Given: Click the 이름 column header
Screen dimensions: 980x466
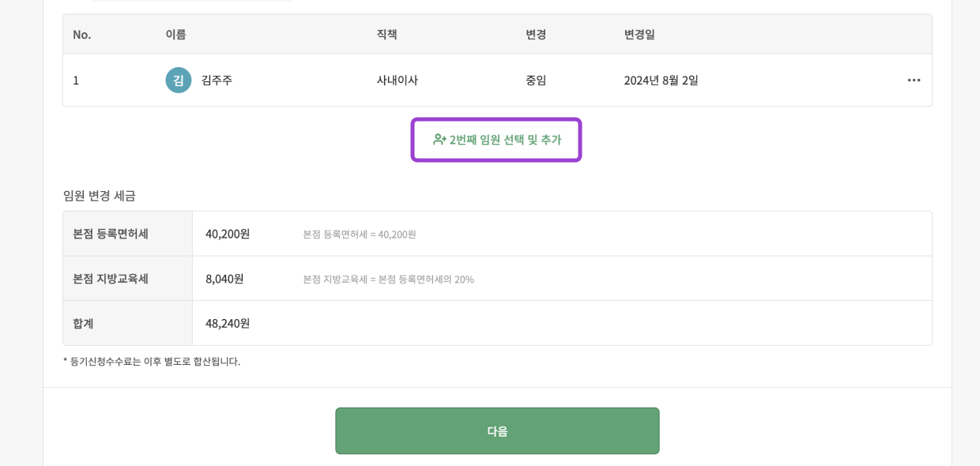Looking at the screenshot, I should [x=175, y=35].
